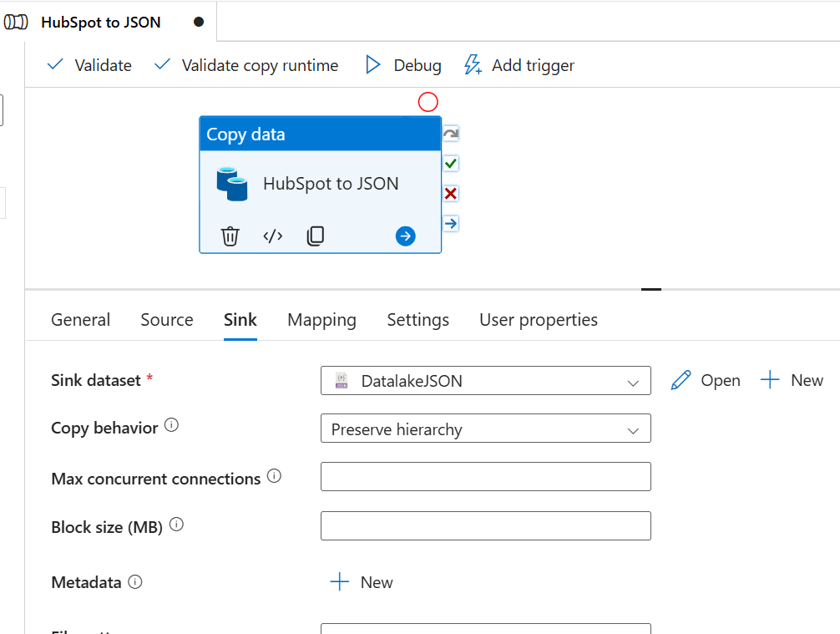The image size is (840, 634).
Task: Click Debug to run the pipeline
Action: point(403,65)
